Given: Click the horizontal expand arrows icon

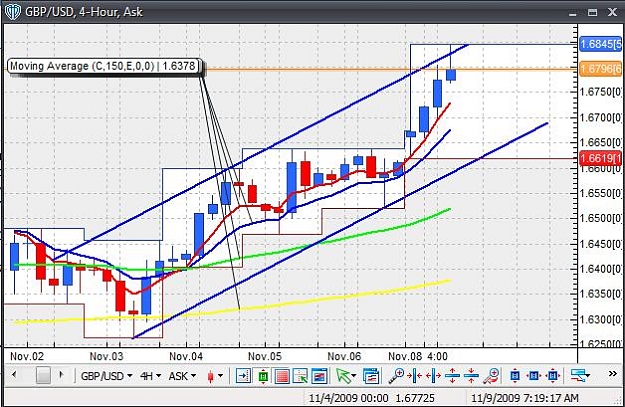Looking at the screenshot, I should pos(433,376).
